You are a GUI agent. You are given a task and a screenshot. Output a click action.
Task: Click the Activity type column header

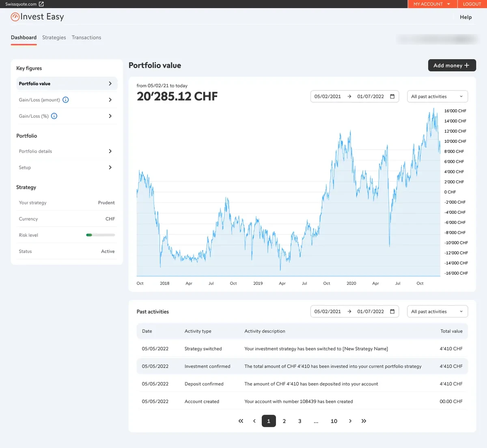click(198, 331)
